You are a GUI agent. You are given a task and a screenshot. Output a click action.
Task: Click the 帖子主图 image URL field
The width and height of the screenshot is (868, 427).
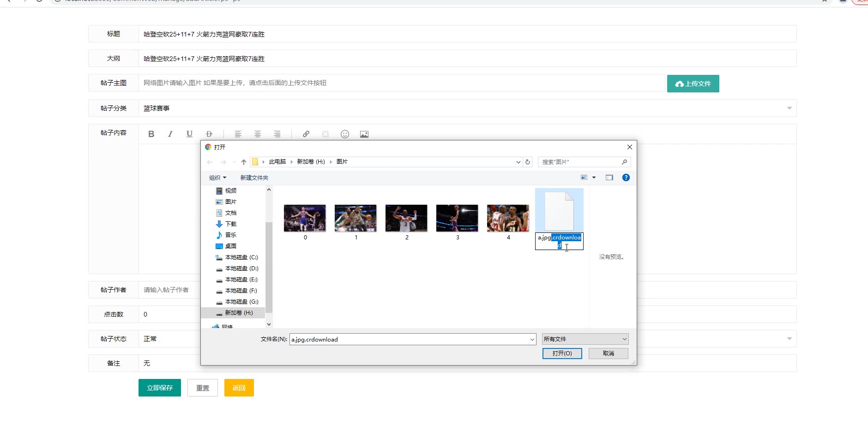click(x=402, y=83)
